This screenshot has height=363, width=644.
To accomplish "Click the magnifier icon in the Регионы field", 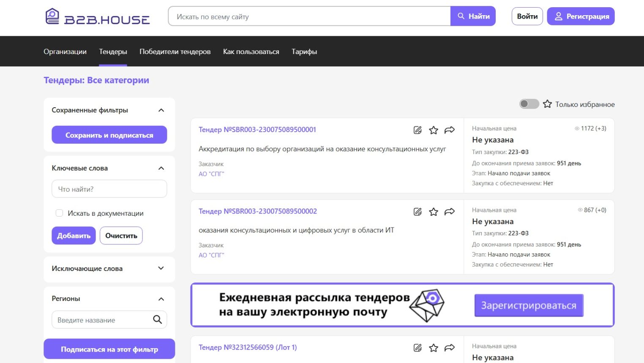I will (157, 320).
